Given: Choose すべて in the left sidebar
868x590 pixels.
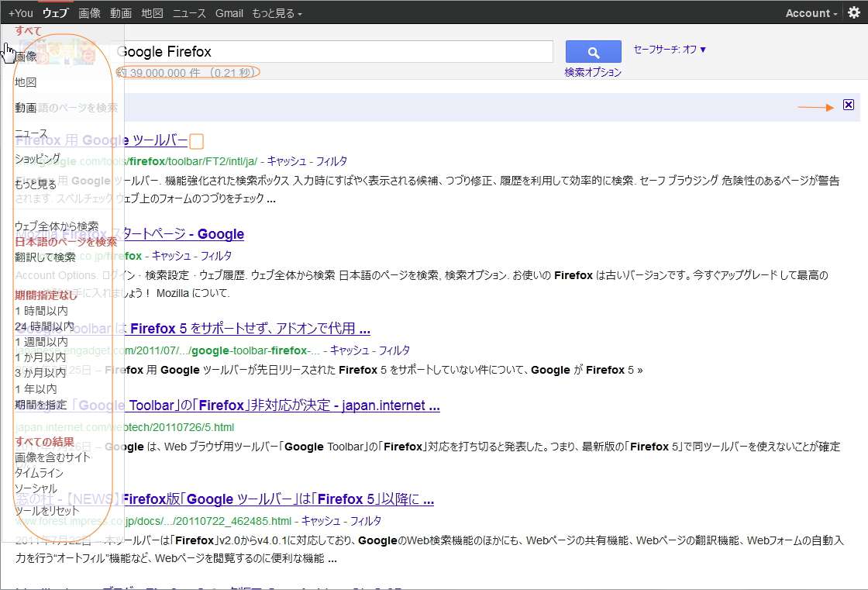Looking at the screenshot, I should click(28, 30).
